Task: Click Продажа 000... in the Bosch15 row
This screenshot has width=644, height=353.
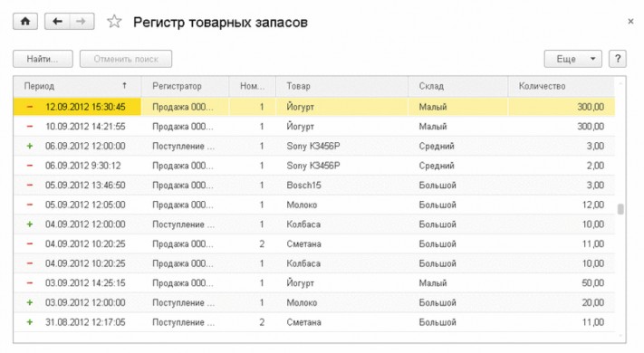Action: pyautogui.click(x=183, y=186)
